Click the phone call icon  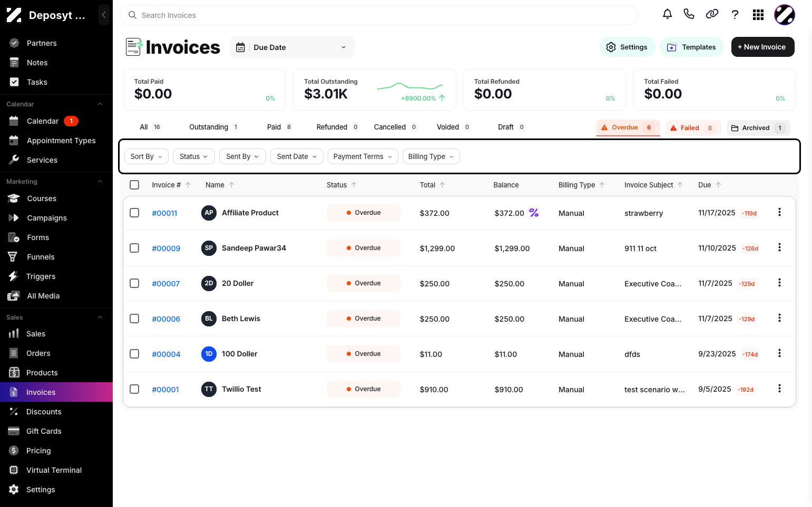coord(689,14)
